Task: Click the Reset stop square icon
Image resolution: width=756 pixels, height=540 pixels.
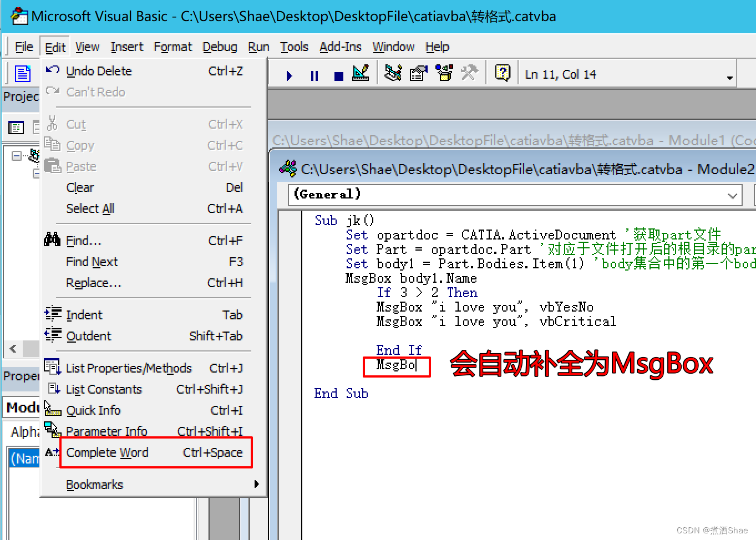Action: (x=338, y=76)
